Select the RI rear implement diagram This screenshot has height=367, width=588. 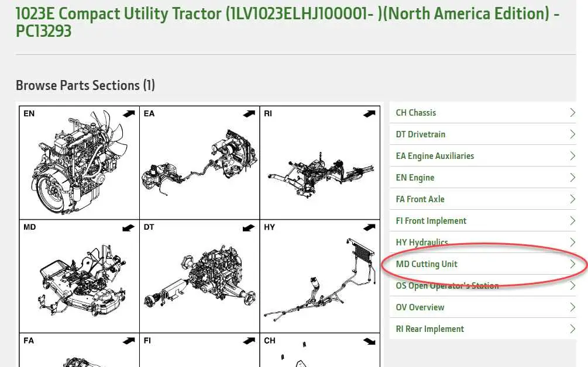click(x=320, y=162)
